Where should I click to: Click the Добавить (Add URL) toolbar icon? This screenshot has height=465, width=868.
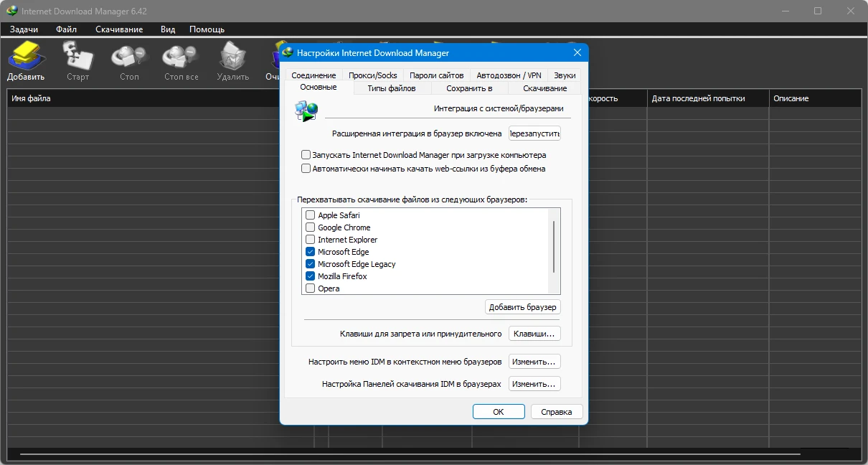pos(26,56)
